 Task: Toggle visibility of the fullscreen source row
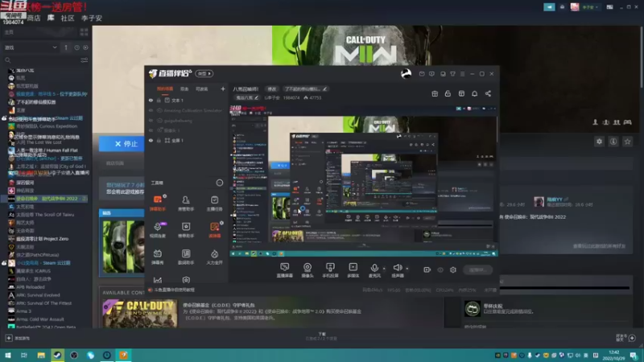[x=151, y=140]
